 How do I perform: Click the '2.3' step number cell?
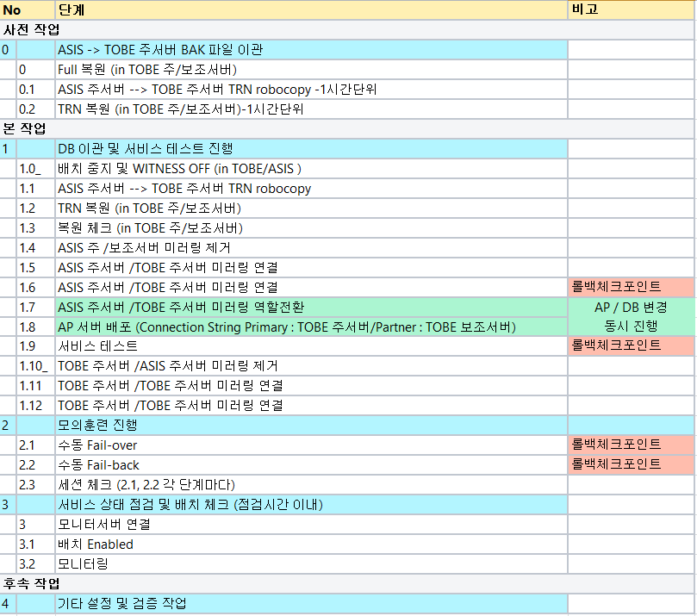point(35,485)
